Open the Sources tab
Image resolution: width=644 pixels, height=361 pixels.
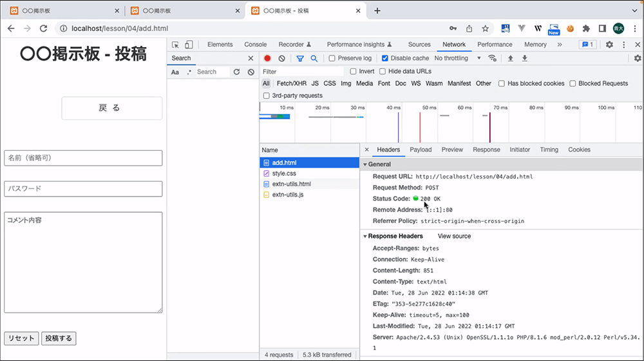pyautogui.click(x=419, y=44)
